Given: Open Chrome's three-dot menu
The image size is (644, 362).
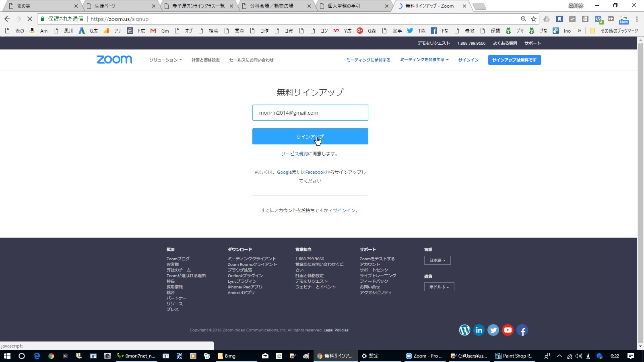Looking at the screenshot, I should (637, 19).
